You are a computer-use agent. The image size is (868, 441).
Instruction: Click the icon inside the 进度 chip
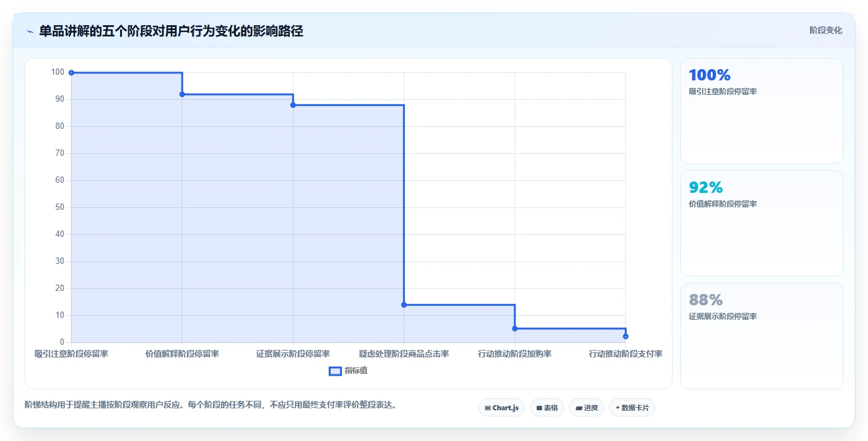(x=579, y=408)
